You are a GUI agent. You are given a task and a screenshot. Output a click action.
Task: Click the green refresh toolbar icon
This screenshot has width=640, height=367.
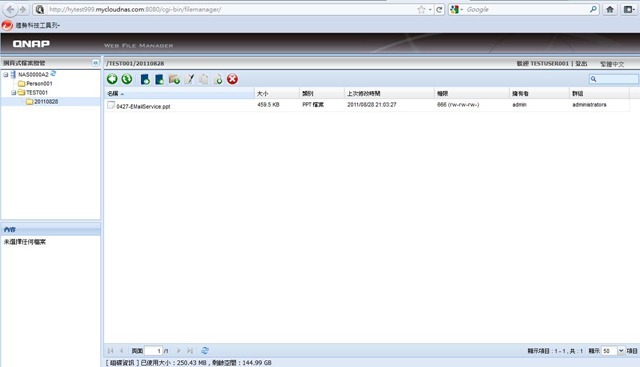pyautogui.click(x=127, y=79)
